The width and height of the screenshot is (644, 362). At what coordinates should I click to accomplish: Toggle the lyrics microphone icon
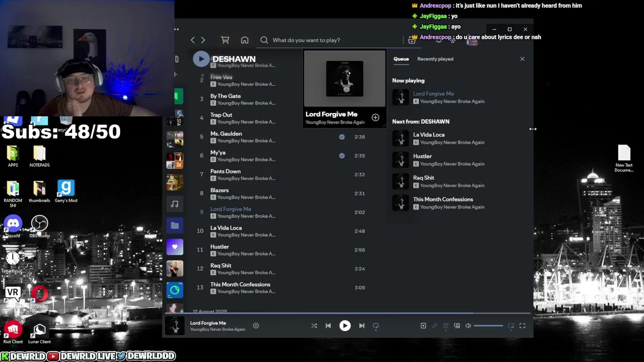pyautogui.click(x=435, y=326)
